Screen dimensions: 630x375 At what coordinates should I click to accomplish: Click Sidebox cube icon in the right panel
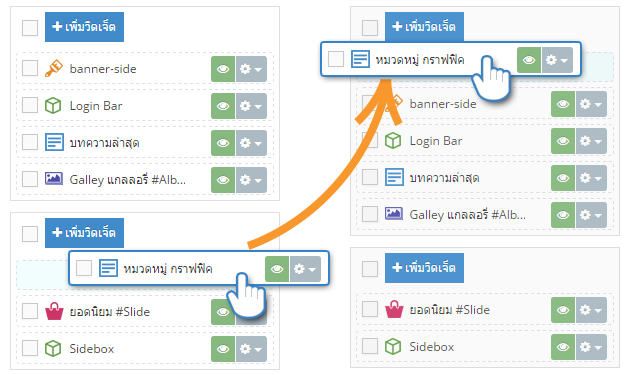393,346
